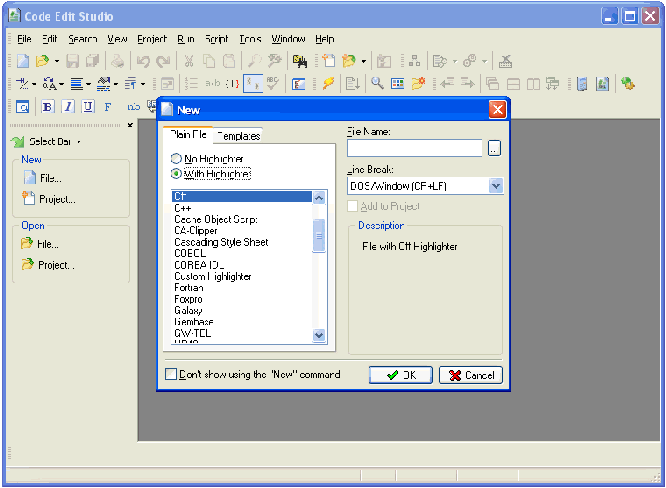Screen dimensions: 666x488
Task: Click the Copy toolbar icon
Action: (209, 61)
